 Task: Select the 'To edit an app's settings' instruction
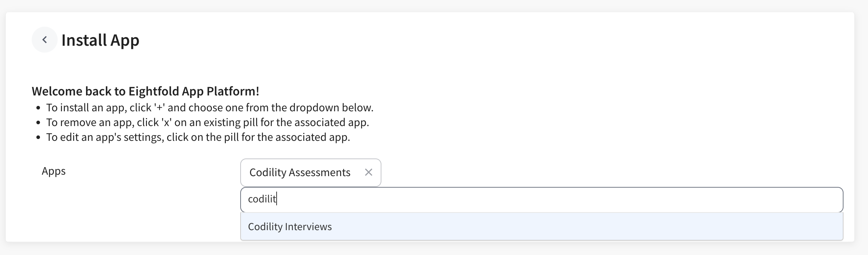[x=198, y=137]
